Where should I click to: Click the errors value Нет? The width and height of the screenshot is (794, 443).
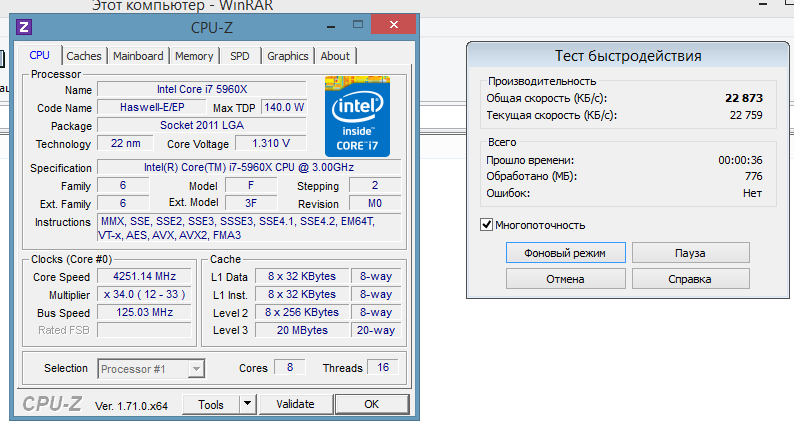pyautogui.click(x=752, y=193)
